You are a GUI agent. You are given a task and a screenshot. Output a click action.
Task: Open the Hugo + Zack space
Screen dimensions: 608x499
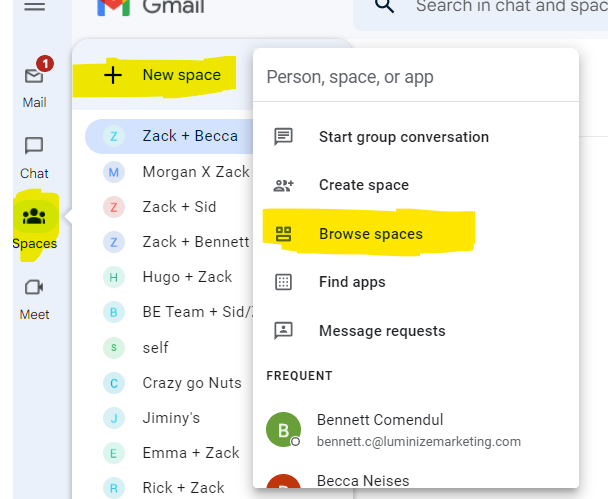point(169,277)
